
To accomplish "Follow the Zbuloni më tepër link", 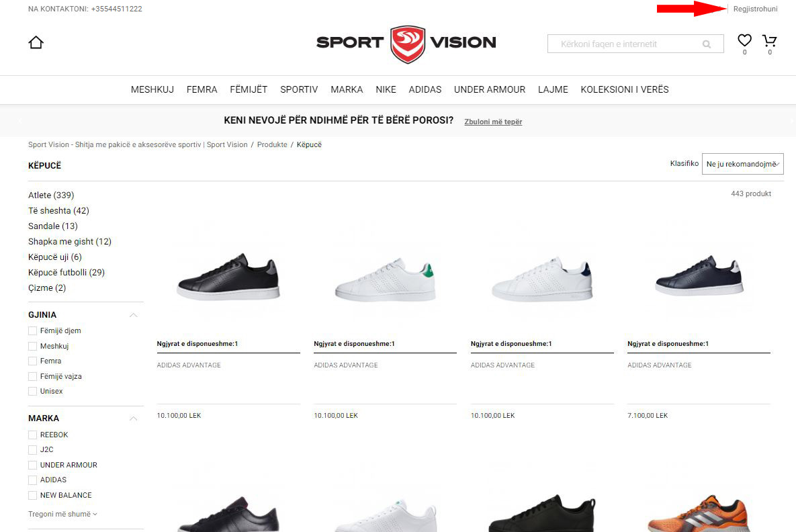I will coord(493,122).
